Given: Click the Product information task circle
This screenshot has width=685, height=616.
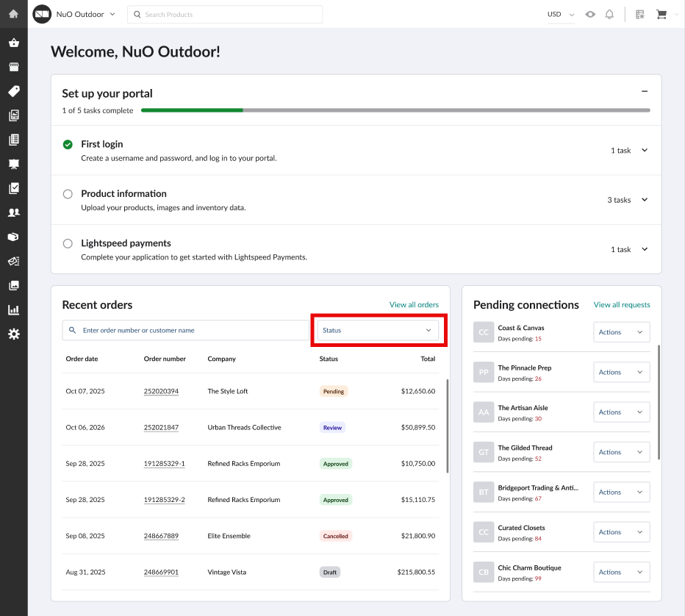Looking at the screenshot, I should 68,194.
